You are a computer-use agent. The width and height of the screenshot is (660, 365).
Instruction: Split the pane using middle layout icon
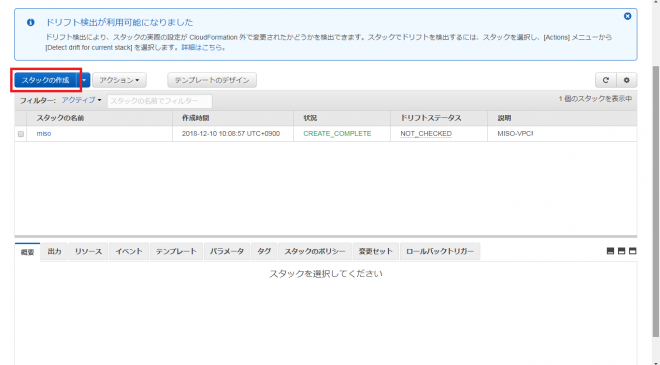621,251
